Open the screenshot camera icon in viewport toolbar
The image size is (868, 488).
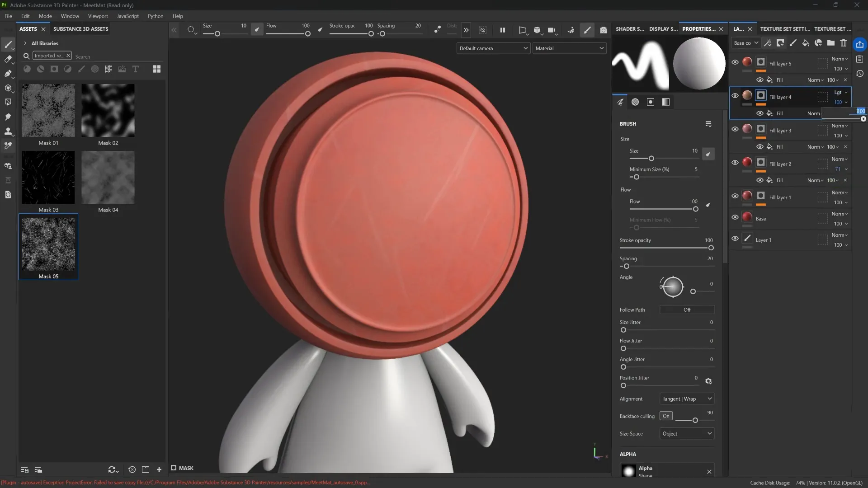(603, 30)
